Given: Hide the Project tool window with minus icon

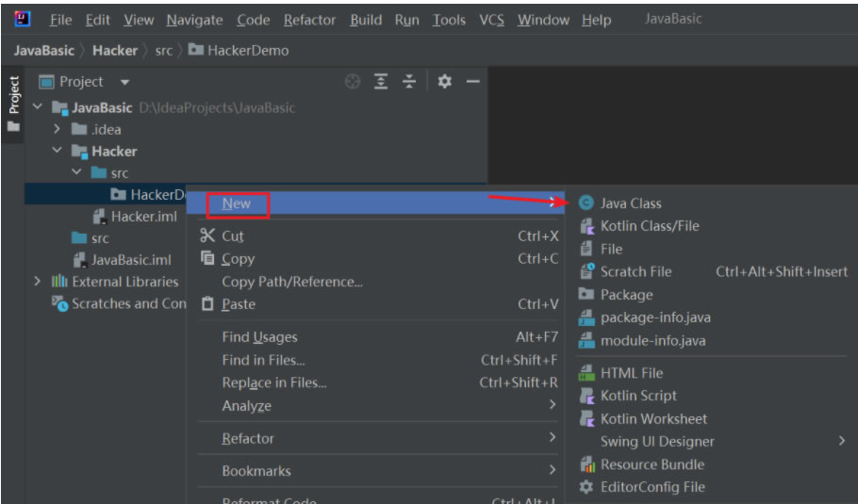Looking at the screenshot, I should [473, 82].
